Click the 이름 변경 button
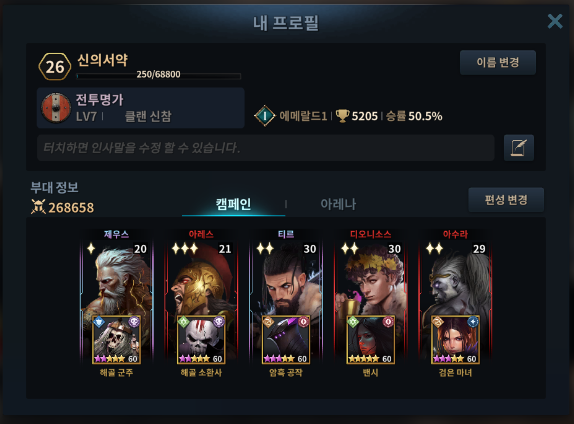The width and height of the screenshot is (574, 424). click(x=498, y=62)
